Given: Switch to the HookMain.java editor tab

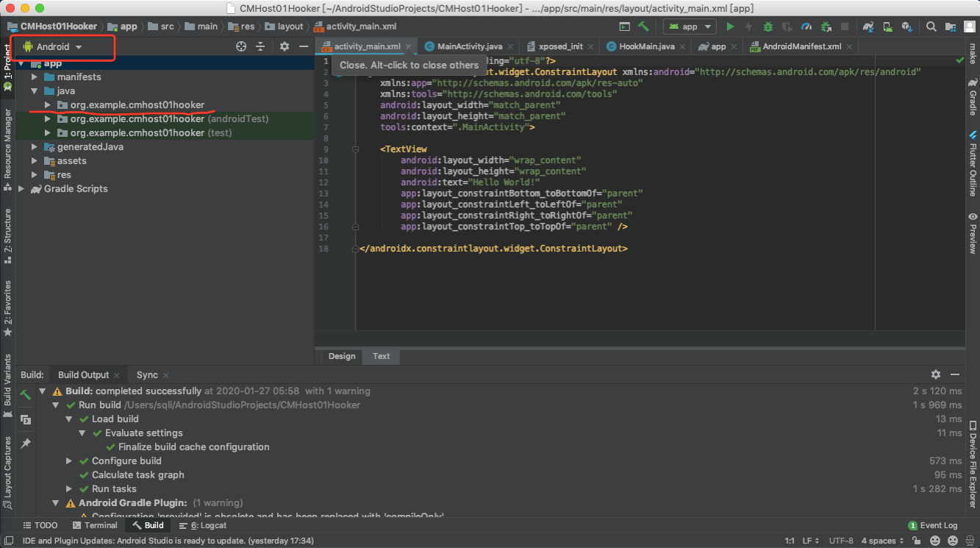Looking at the screenshot, I should 646,46.
